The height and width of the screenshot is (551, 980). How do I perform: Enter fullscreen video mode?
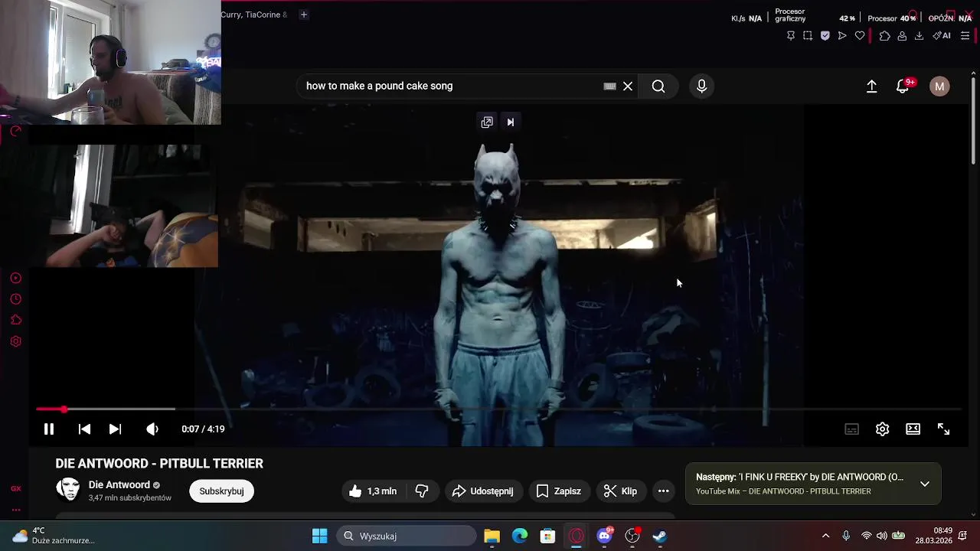(943, 429)
